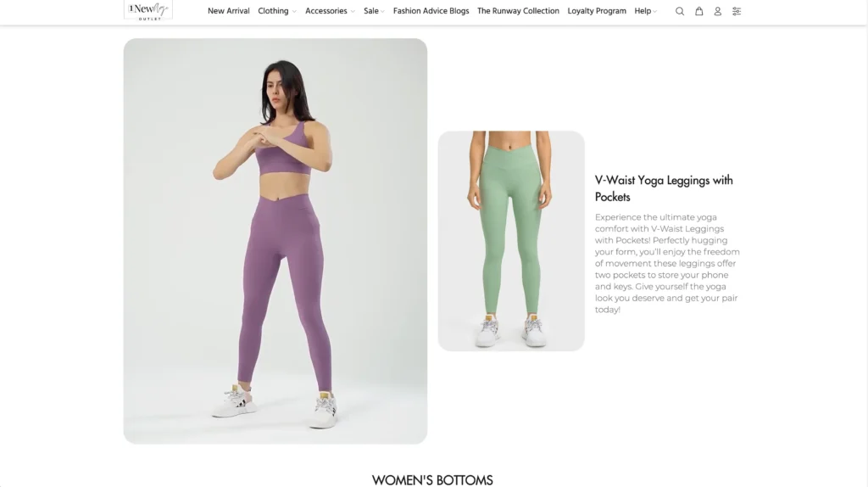
Task: Click the leggings product description text
Action: click(667, 263)
